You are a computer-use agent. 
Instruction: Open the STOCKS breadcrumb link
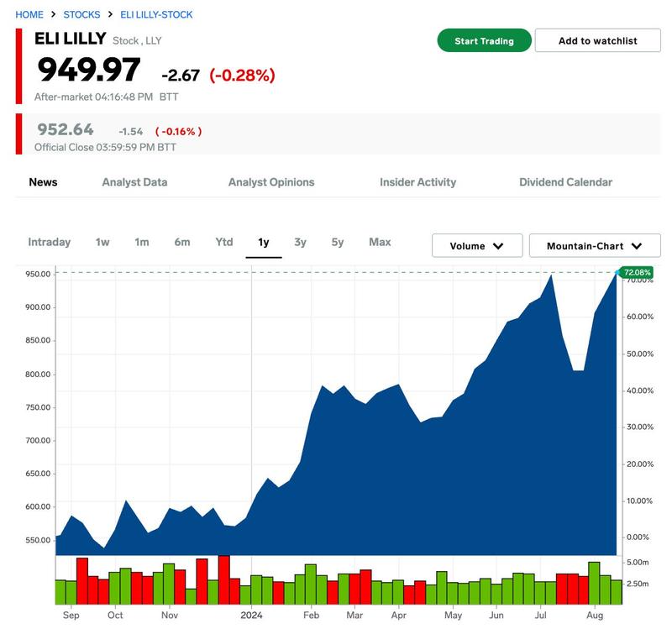[81, 14]
